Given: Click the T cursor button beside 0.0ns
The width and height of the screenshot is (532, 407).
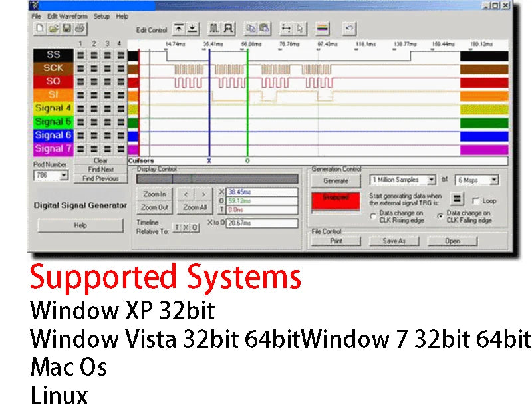Looking at the screenshot, I should [221, 209].
